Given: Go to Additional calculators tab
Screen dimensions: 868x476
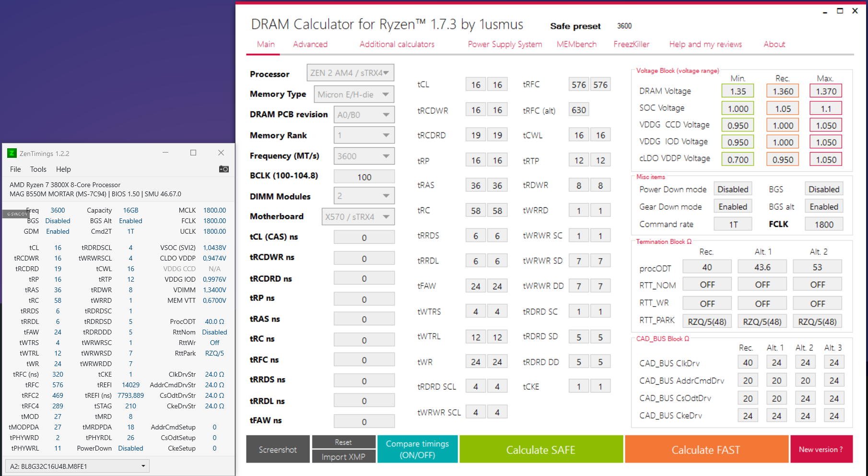Looking at the screenshot, I should pyautogui.click(x=397, y=44).
